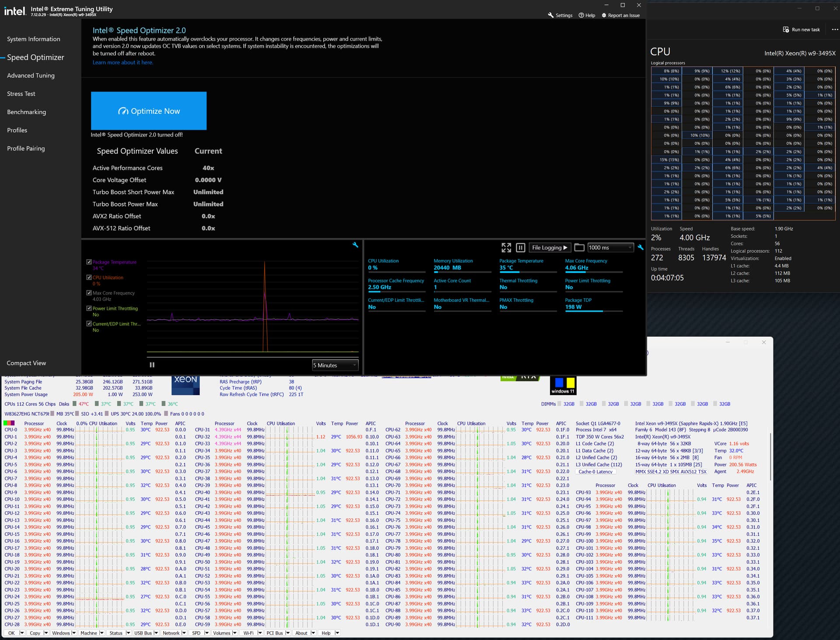Image resolution: width=840 pixels, height=640 pixels.
Task: Click Run new task in Task Manager
Action: coord(801,29)
